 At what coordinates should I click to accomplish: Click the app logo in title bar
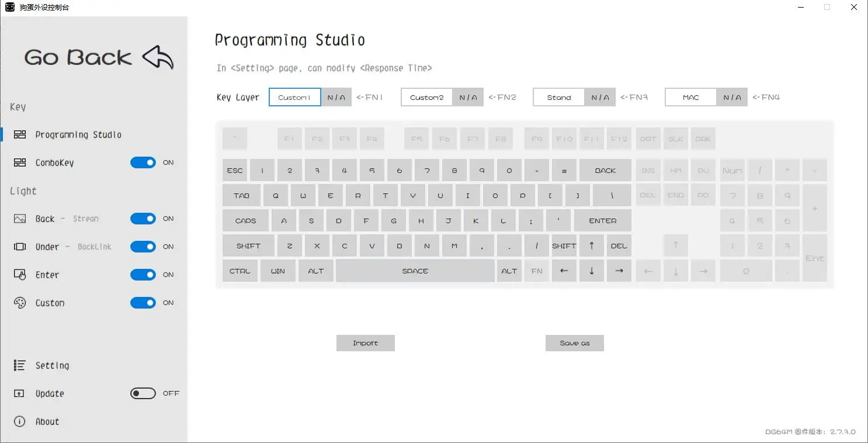pyautogui.click(x=10, y=7)
